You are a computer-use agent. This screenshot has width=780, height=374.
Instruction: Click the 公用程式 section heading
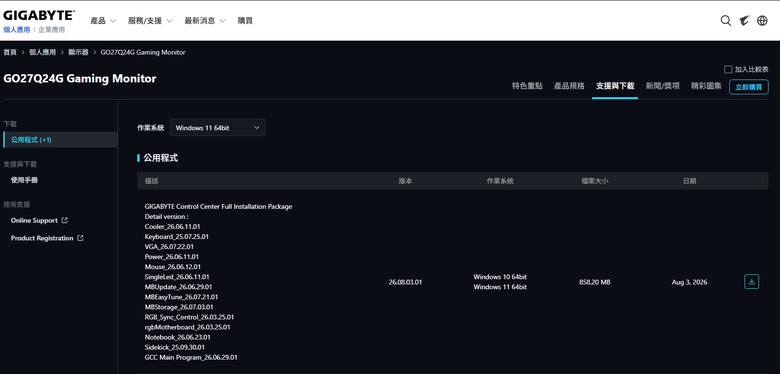tap(161, 158)
